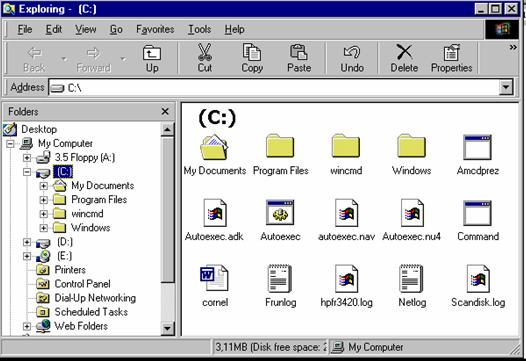Select the Frunlog notepad file icon

click(279, 278)
